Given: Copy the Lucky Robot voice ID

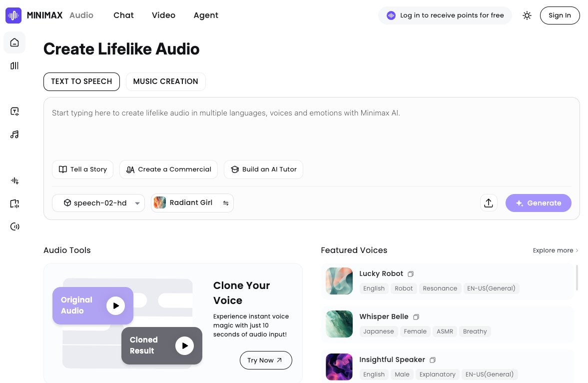Looking at the screenshot, I should click(x=411, y=274).
